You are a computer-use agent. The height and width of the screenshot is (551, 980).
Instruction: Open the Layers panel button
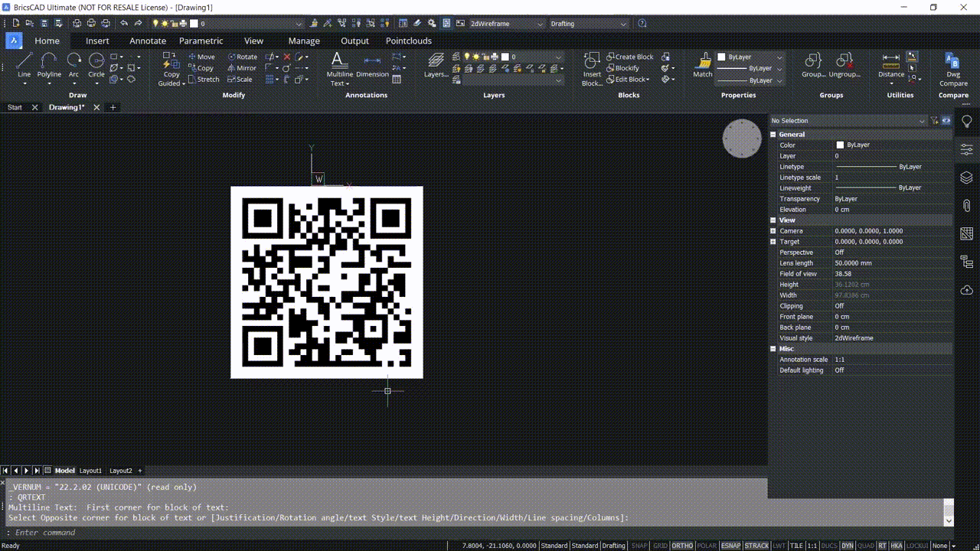click(x=436, y=65)
